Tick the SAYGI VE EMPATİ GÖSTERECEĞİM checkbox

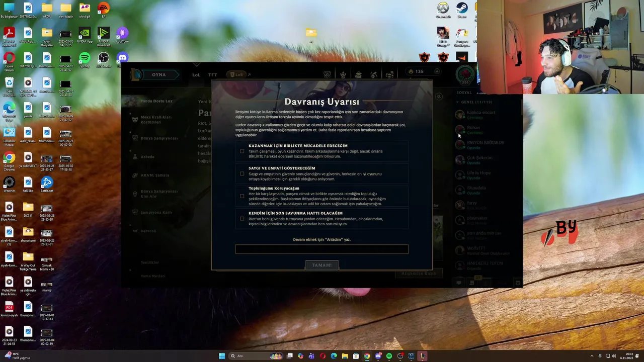(242, 174)
